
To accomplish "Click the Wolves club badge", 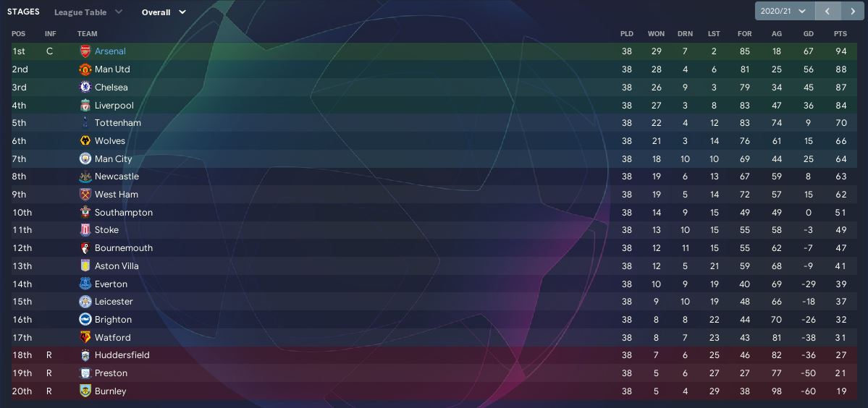I will (85, 140).
